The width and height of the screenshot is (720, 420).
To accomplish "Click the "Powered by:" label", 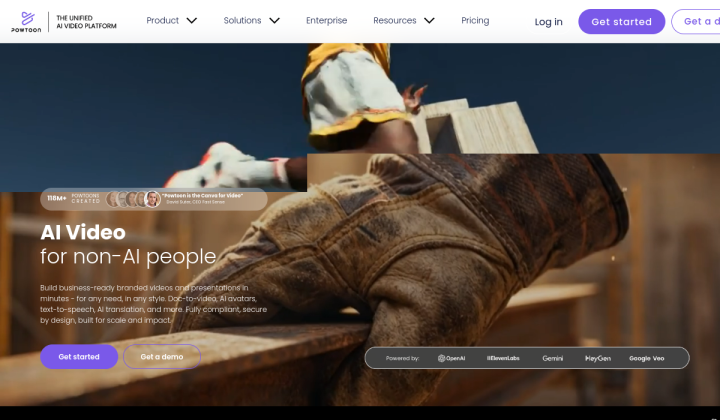I will coord(402,358).
